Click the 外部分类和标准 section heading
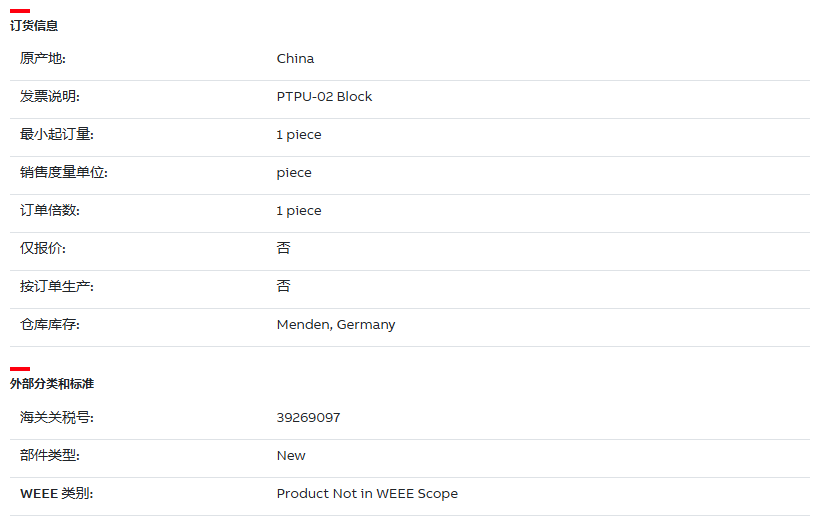The width and height of the screenshot is (818, 525). click(52, 384)
